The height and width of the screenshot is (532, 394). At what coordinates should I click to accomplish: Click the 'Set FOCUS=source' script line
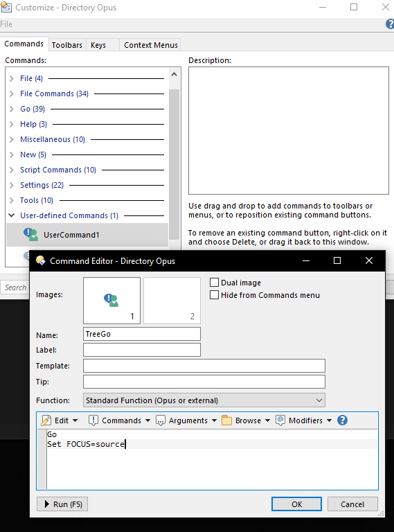click(86, 444)
